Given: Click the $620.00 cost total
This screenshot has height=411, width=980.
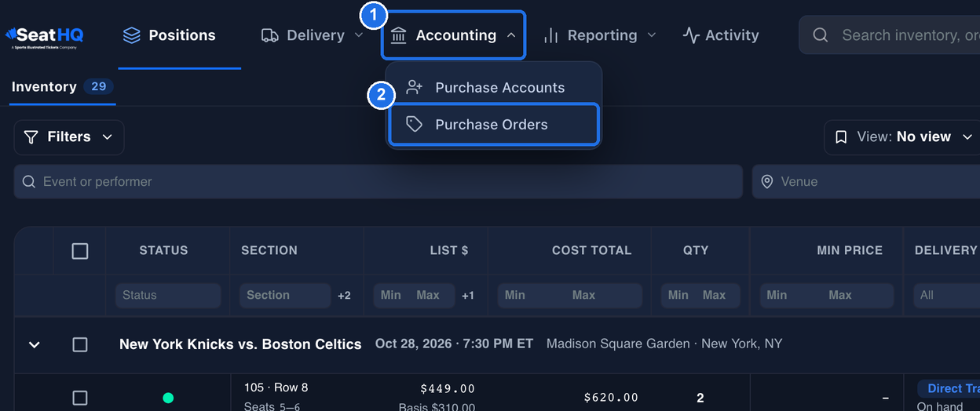Looking at the screenshot, I should [611, 398].
